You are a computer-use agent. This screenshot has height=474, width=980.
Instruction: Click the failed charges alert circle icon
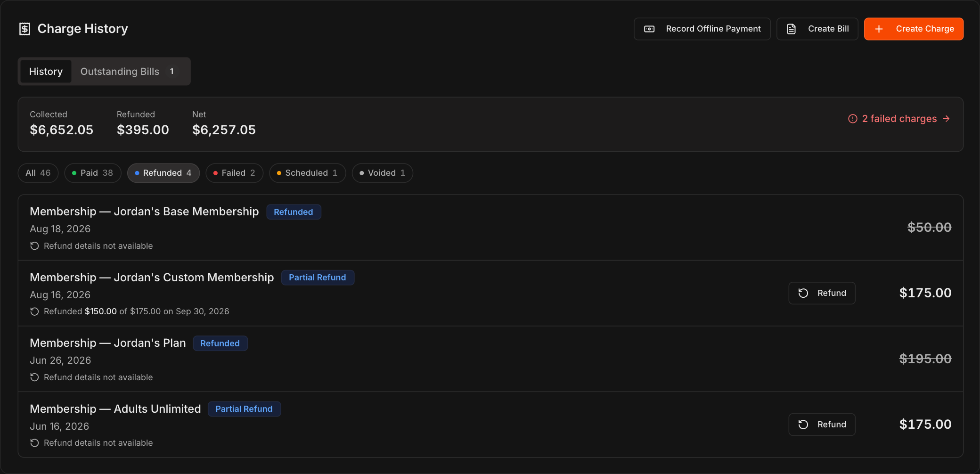pos(853,119)
